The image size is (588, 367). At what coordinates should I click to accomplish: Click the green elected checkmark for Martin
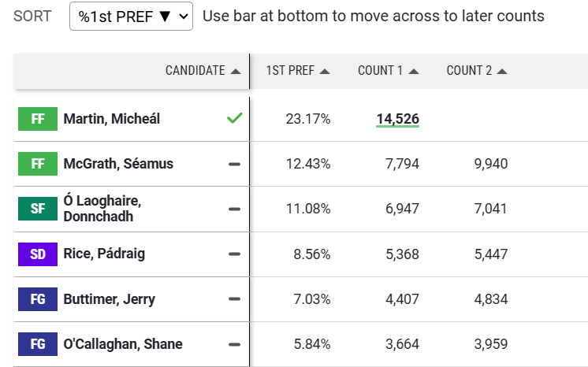click(234, 119)
